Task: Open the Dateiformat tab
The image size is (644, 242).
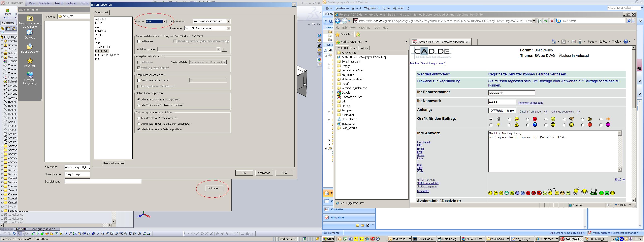Action: tap(101, 12)
